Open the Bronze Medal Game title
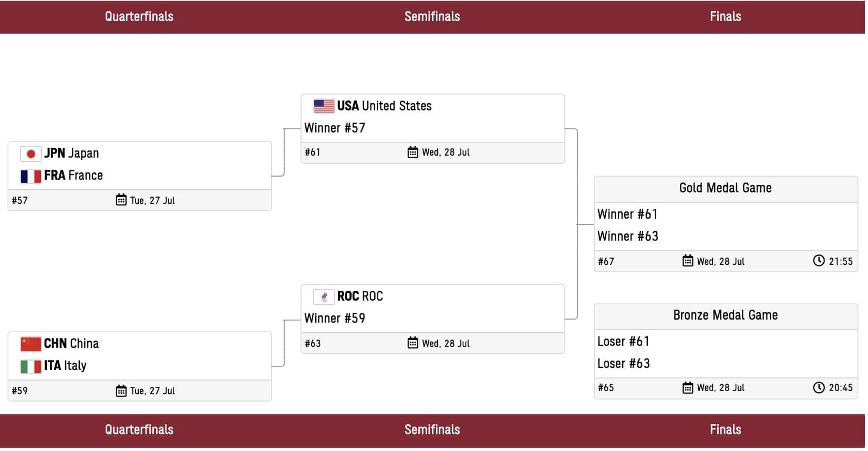This screenshot has width=868, height=451. pyautogui.click(x=725, y=315)
